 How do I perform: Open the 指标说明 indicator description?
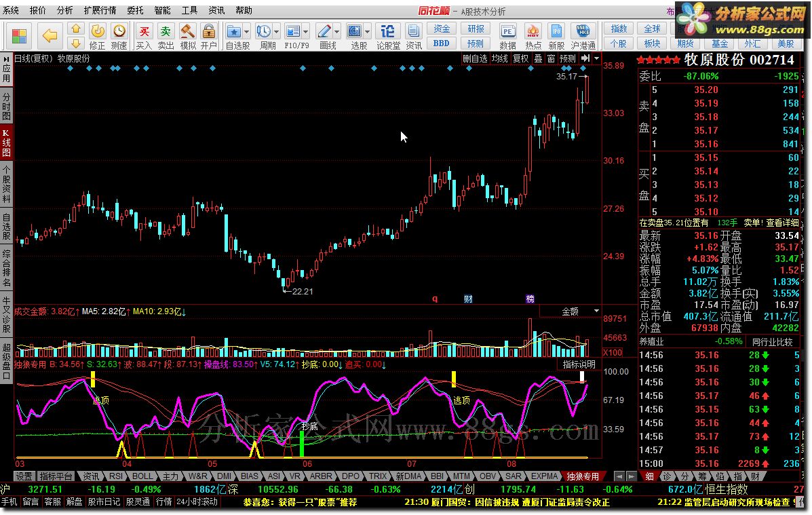coord(579,364)
